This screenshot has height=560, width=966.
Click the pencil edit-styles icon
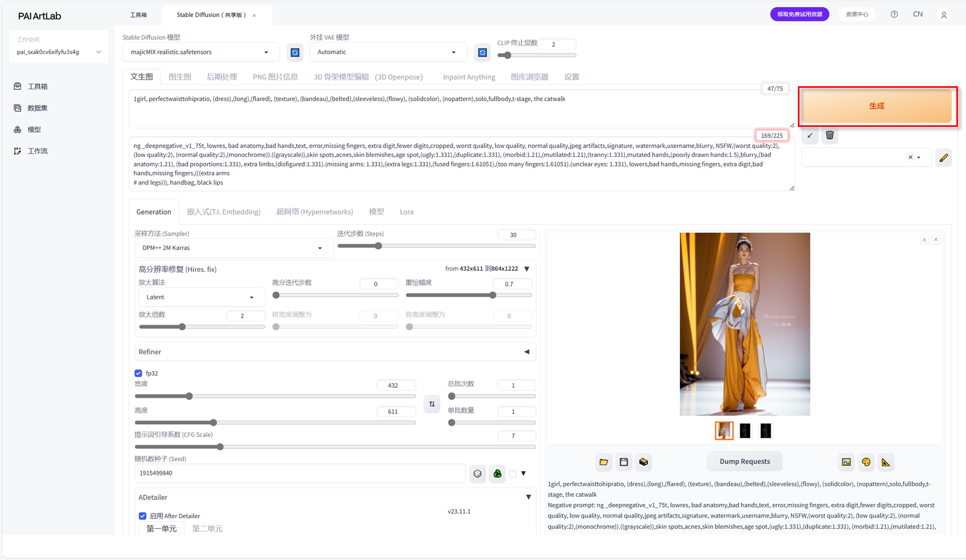pyautogui.click(x=944, y=158)
